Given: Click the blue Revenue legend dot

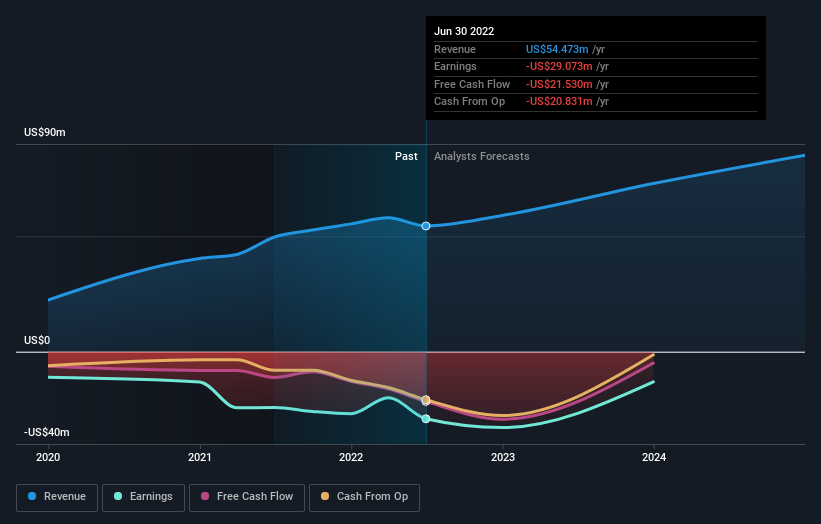Looking at the screenshot, I should coord(32,496).
